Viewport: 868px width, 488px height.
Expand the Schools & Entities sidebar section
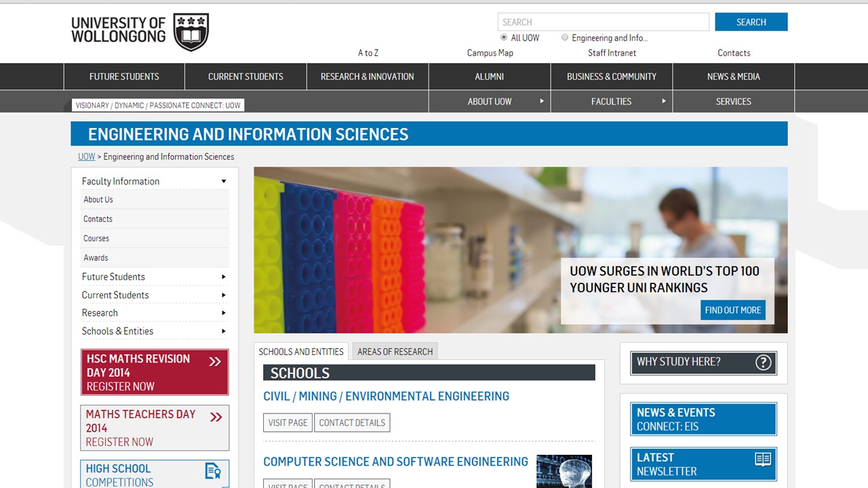point(224,331)
